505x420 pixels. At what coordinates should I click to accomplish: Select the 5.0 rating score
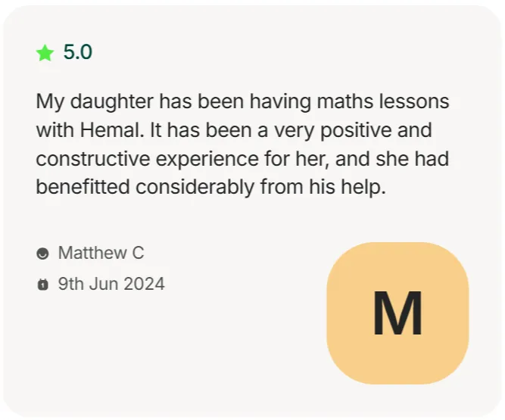coord(78,51)
